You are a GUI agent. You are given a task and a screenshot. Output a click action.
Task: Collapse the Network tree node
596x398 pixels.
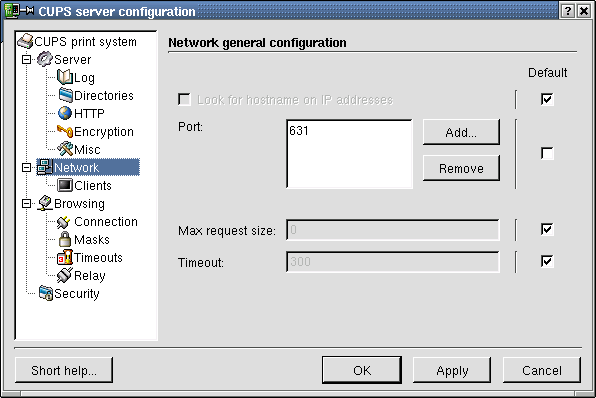(26, 168)
